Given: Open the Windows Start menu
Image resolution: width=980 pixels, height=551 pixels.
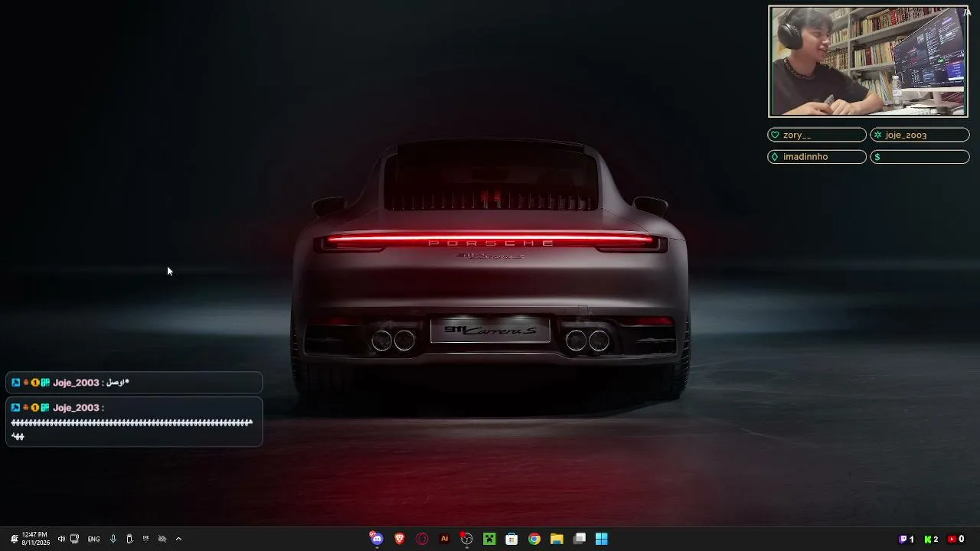Looking at the screenshot, I should (x=602, y=539).
